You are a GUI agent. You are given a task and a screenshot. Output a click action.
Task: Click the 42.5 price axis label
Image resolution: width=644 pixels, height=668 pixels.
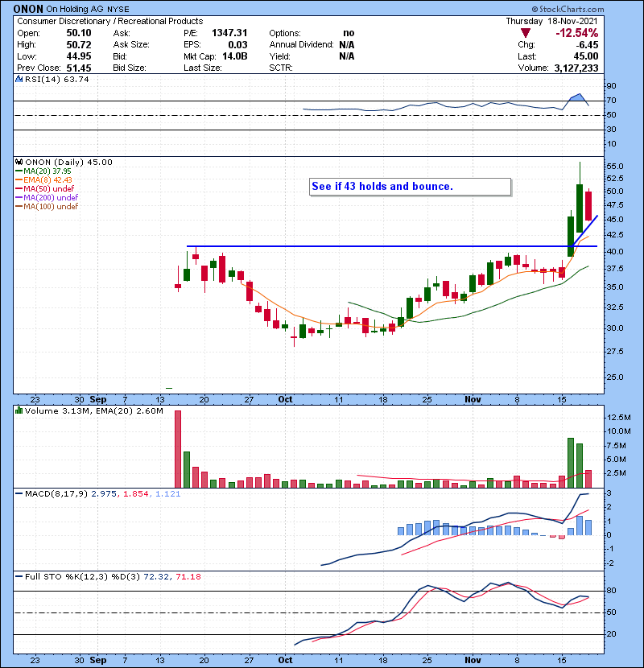615,235
